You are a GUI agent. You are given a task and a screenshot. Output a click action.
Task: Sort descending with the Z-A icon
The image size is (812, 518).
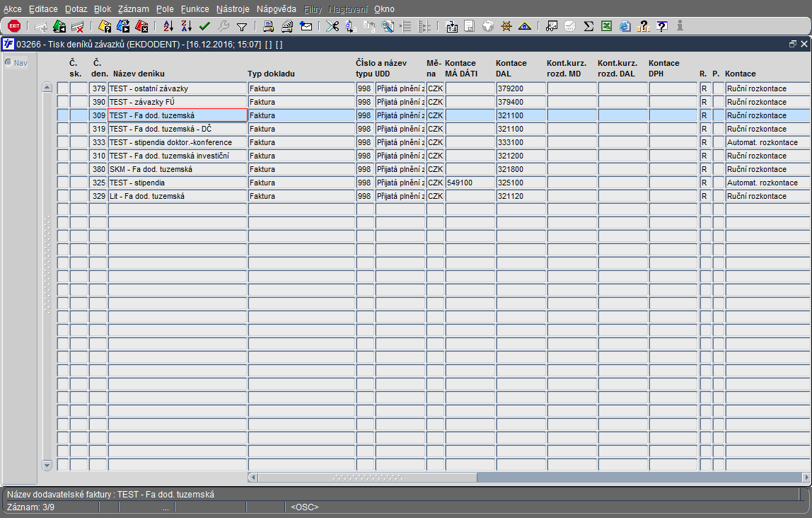pyautogui.click(x=187, y=26)
